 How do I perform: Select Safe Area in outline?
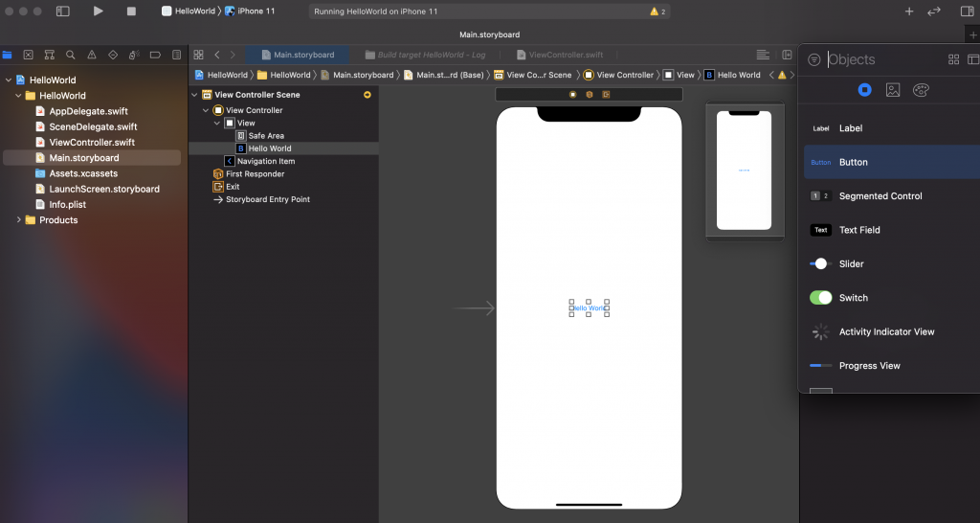tap(266, 136)
